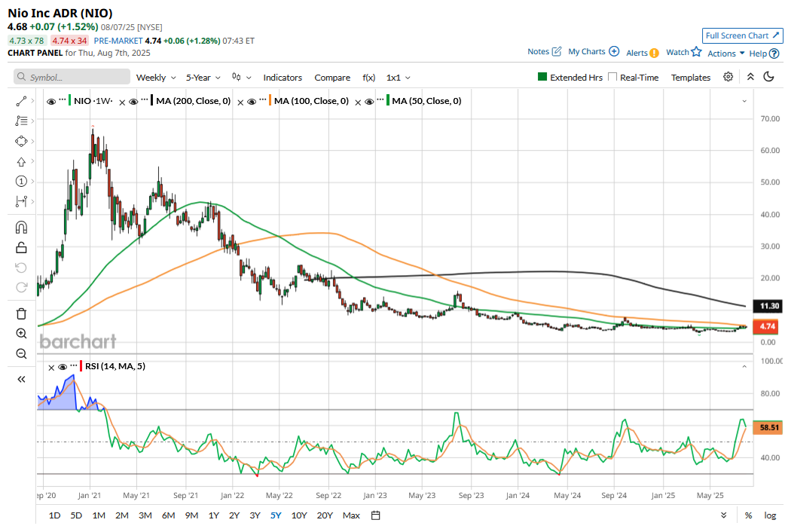This screenshot has height=532, width=791.
Task: Open chart settings gear
Action: point(728,77)
